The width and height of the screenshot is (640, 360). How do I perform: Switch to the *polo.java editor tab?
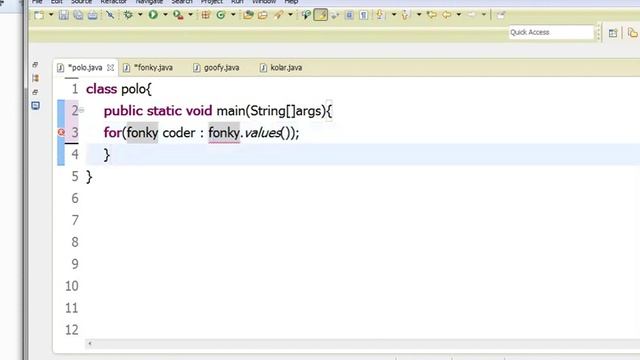(85, 67)
